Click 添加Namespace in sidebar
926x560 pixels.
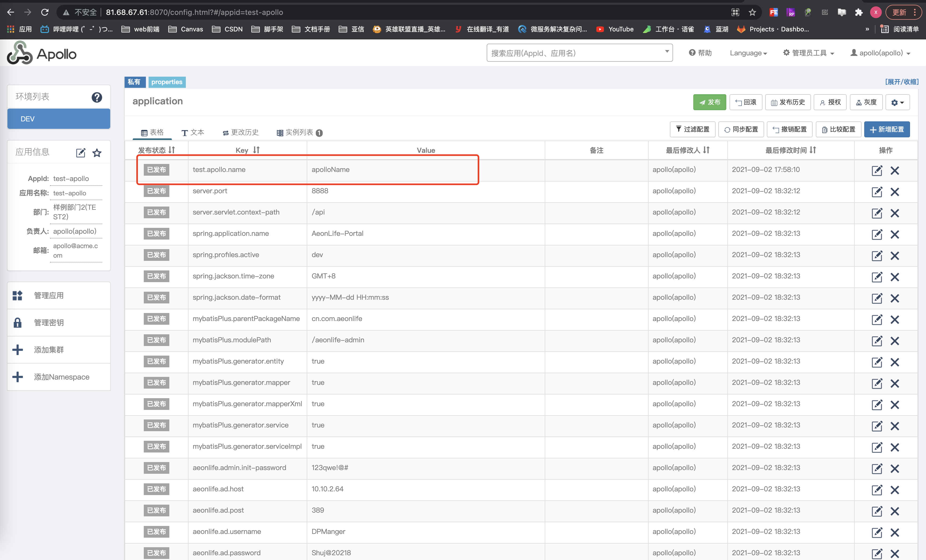click(x=59, y=377)
